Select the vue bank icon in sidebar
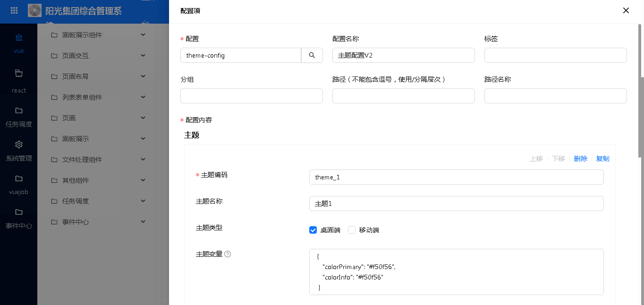The width and height of the screenshot is (644, 305). [x=19, y=37]
